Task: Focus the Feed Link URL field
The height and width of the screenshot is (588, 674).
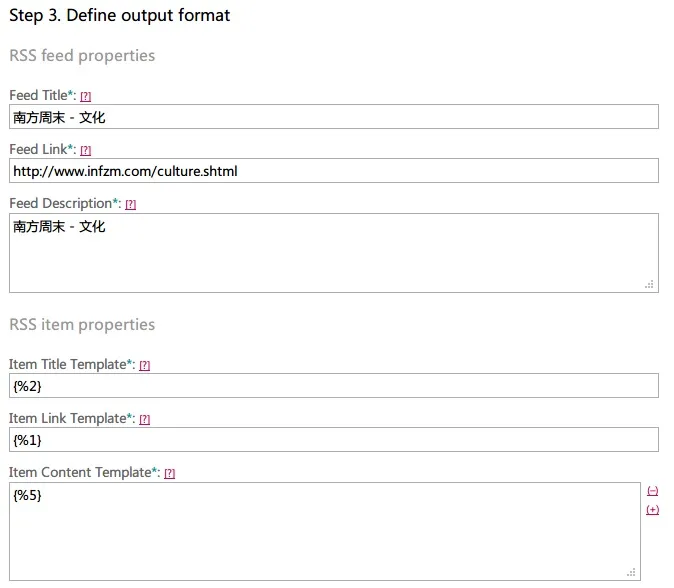Action: point(334,171)
